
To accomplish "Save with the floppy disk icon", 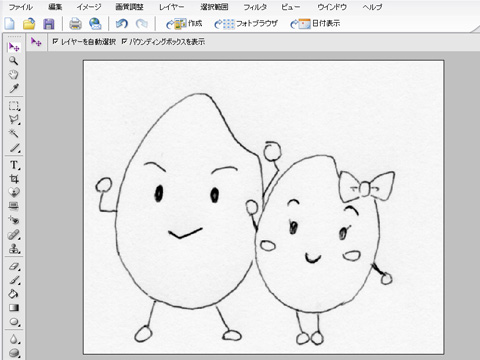I will coord(49,24).
